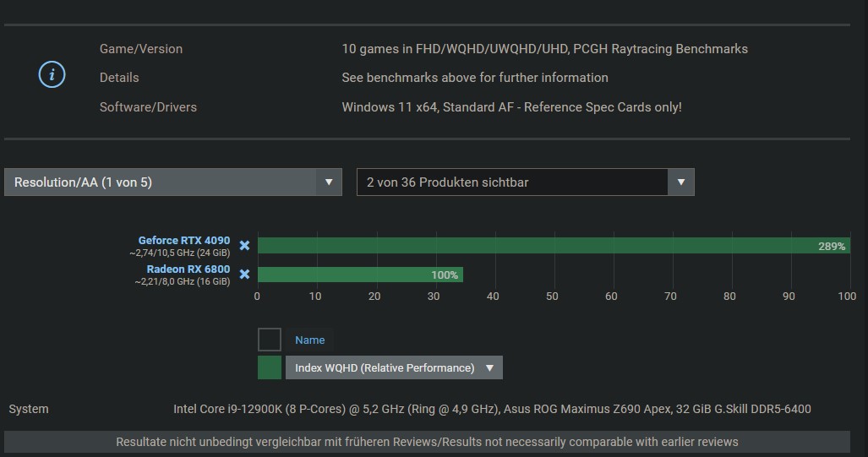The image size is (868, 457).
Task: Open the '2 von 36 Produkten sichtbar' dropdown
Action: coord(526,182)
